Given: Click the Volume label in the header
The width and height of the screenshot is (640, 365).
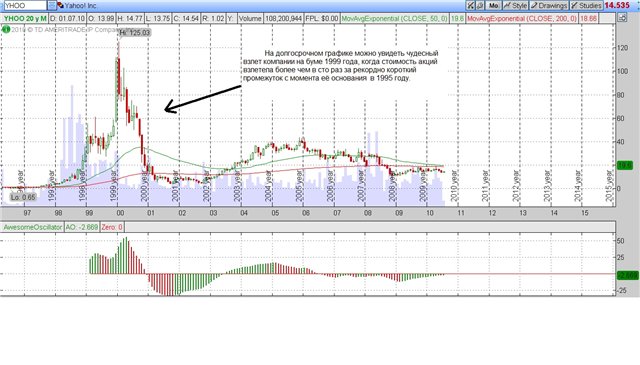Looking at the screenshot, I should (250, 18).
